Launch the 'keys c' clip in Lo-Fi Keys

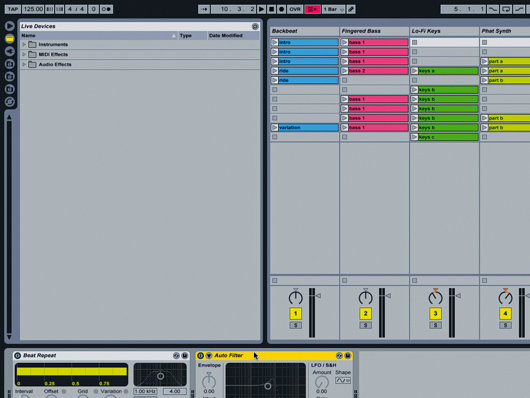point(414,137)
